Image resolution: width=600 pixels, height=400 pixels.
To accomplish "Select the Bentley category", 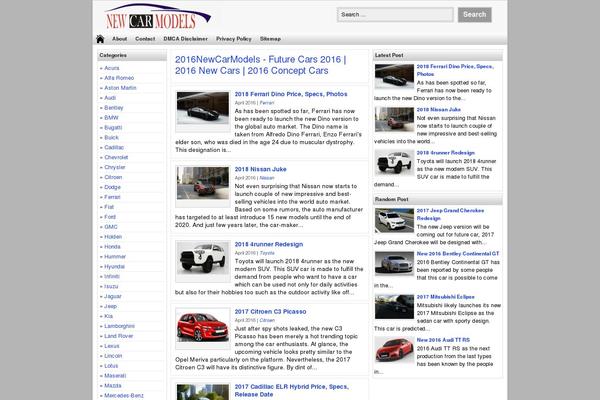I will point(114,108).
